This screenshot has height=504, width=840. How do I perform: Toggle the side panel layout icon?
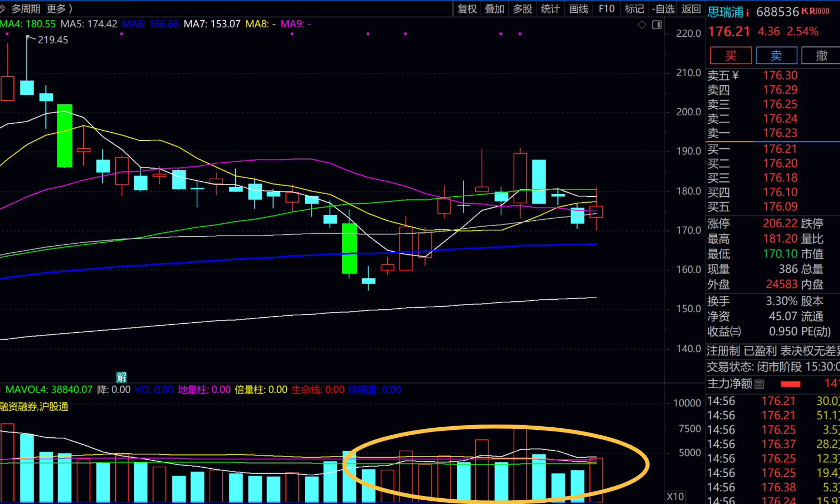[657, 25]
